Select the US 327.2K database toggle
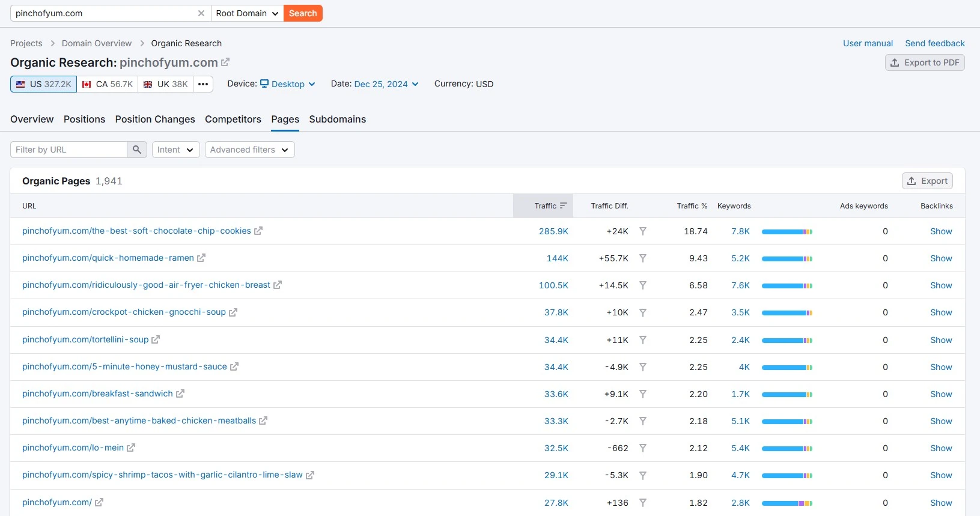Screen dimensions: 980x516 click(44, 84)
